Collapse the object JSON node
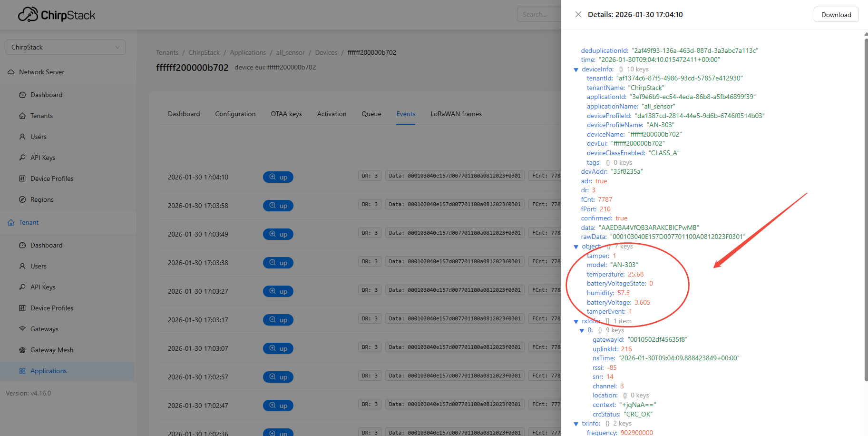Viewport: 868px width, 436px height. (x=576, y=247)
